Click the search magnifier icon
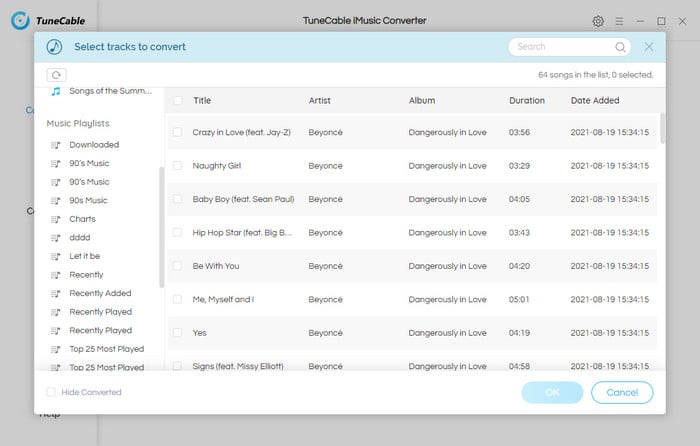This screenshot has width=700, height=446. pyautogui.click(x=620, y=47)
